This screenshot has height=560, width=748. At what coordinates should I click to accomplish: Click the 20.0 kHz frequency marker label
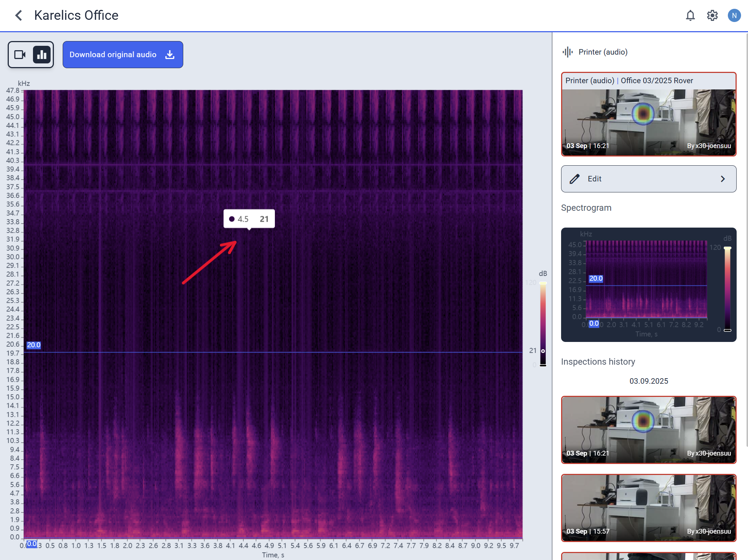(x=33, y=345)
